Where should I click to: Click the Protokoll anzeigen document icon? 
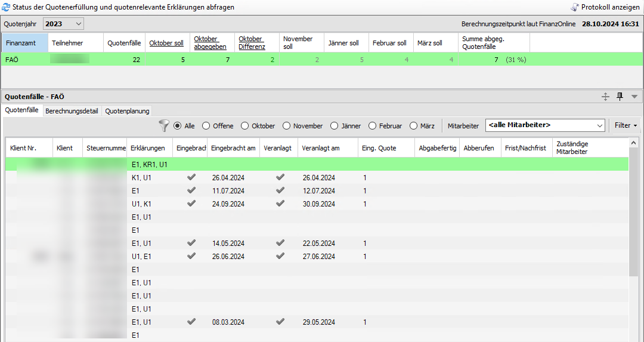tap(574, 7)
